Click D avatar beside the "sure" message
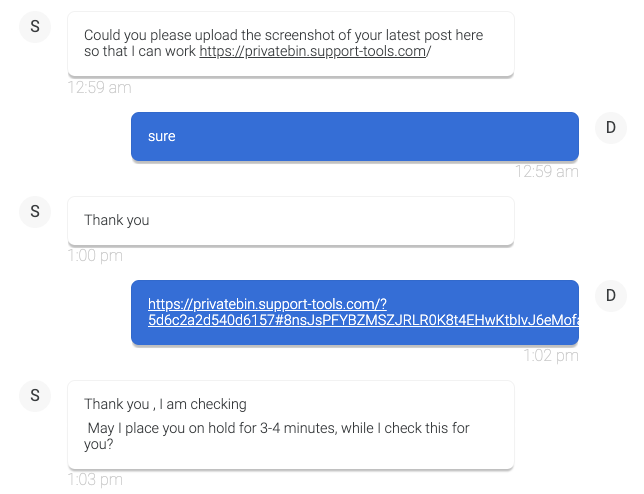Image resolution: width=644 pixels, height=494 pixels. click(x=610, y=127)
